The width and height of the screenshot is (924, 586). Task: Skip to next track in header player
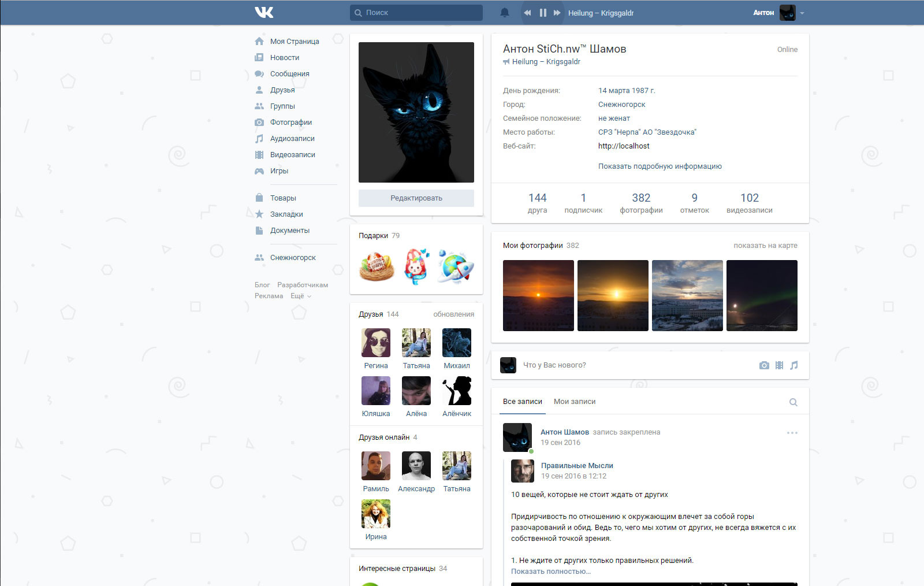point(557,13)
